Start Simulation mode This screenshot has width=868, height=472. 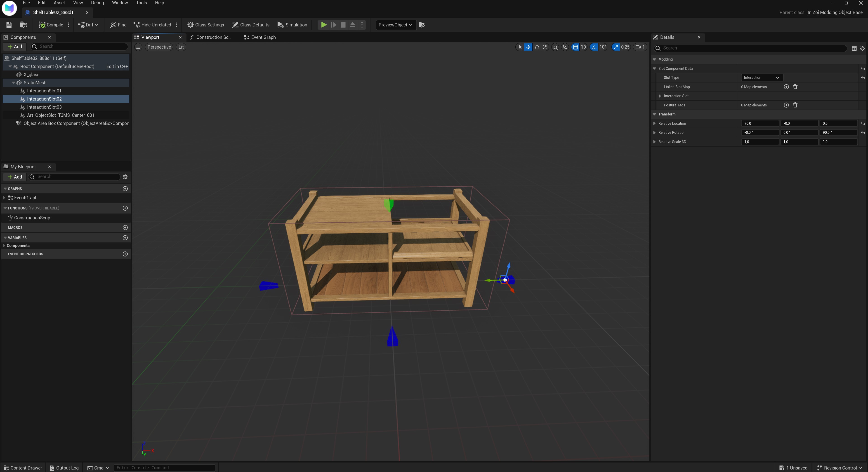coord(292,25)
